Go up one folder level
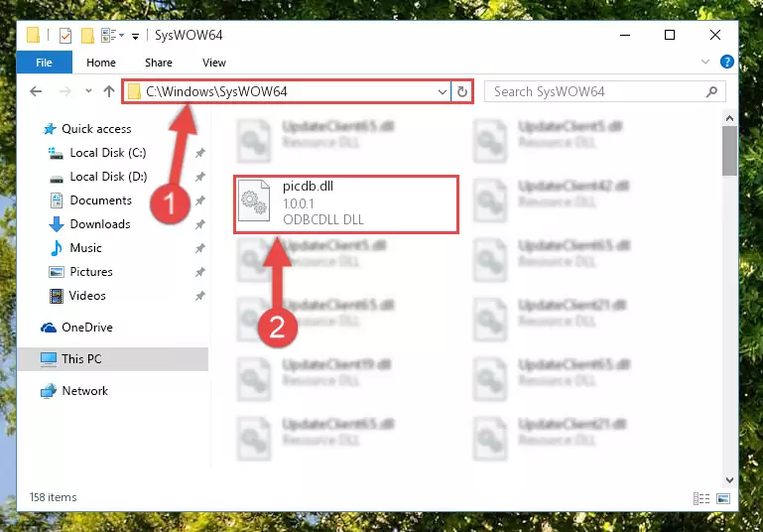This screenshot has height=532, width=763. tap(109, 91)
